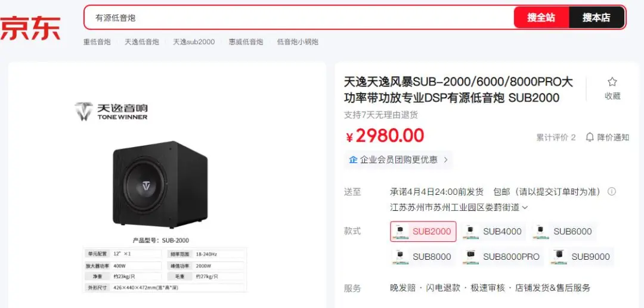Open the 天逸低音炮 suggested search link
Viewport: 644px width, 308px height.
(142, 42)
